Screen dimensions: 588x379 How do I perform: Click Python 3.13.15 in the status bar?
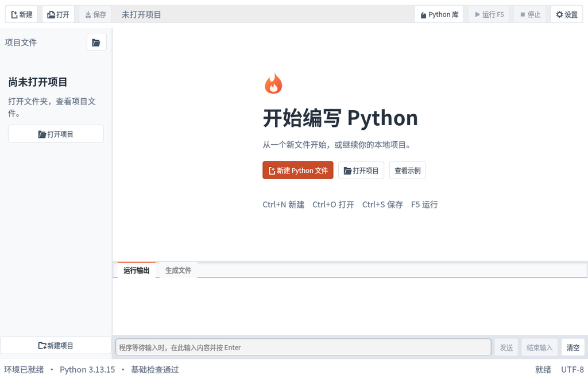click(x=87, y=370)
